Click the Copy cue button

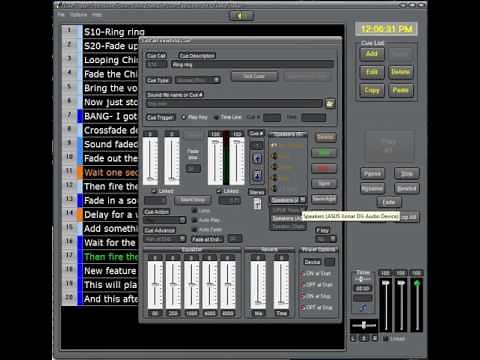(372, 90)
